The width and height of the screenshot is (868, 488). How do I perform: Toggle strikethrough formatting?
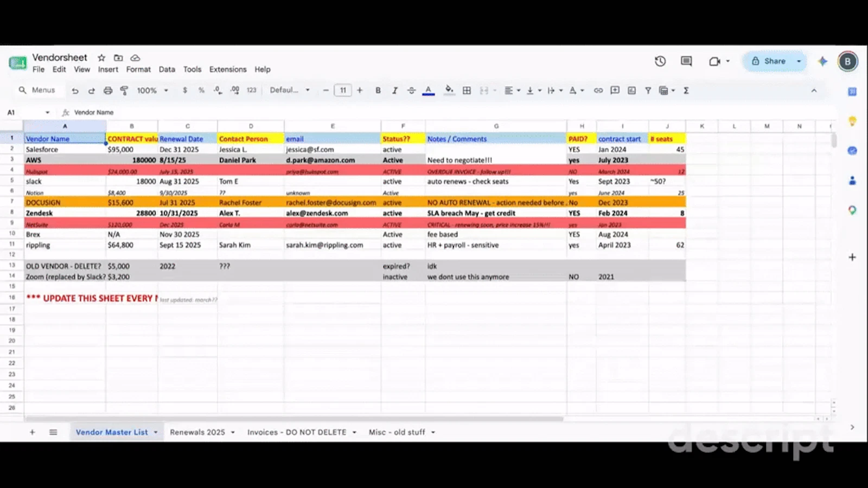point(411,91)
